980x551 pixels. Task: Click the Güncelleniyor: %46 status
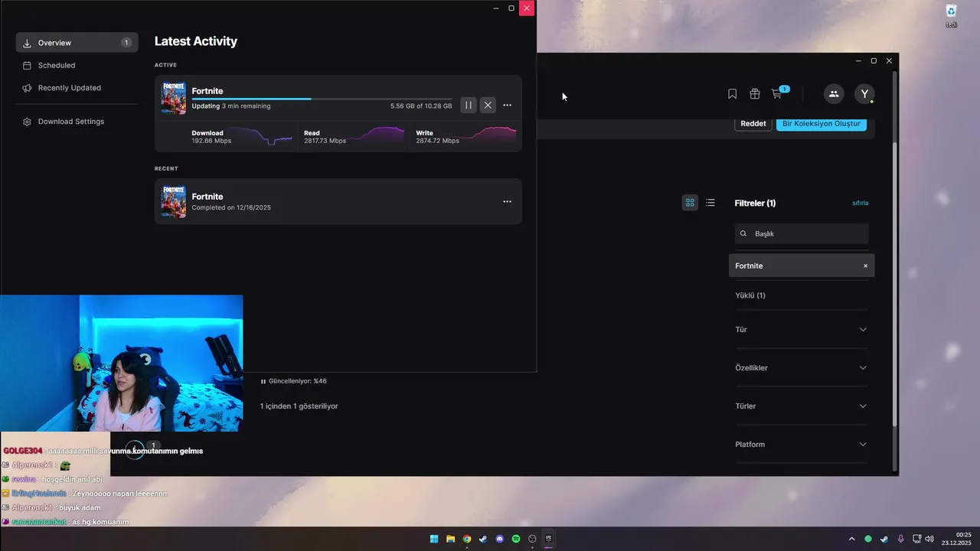click(294, 381)
